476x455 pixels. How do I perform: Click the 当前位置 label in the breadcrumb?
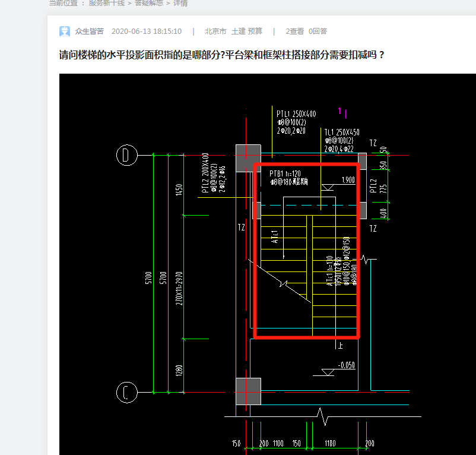pyautogui.click(x=63, y=3)
